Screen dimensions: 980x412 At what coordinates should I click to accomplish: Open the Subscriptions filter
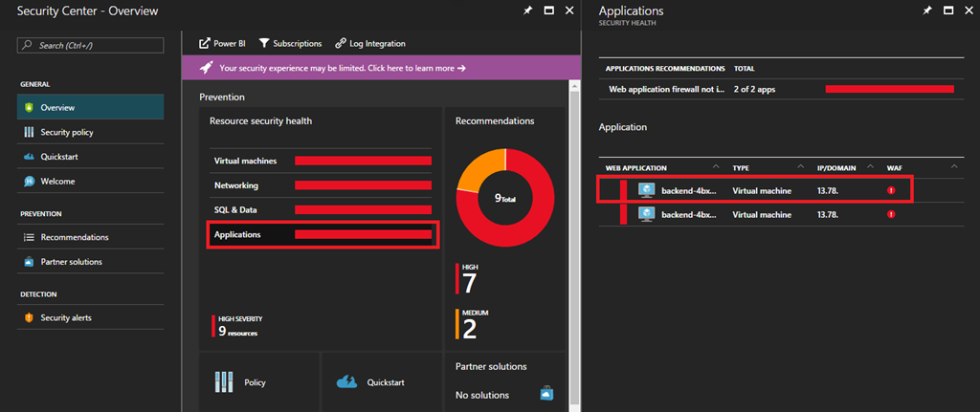click(290, 44)
